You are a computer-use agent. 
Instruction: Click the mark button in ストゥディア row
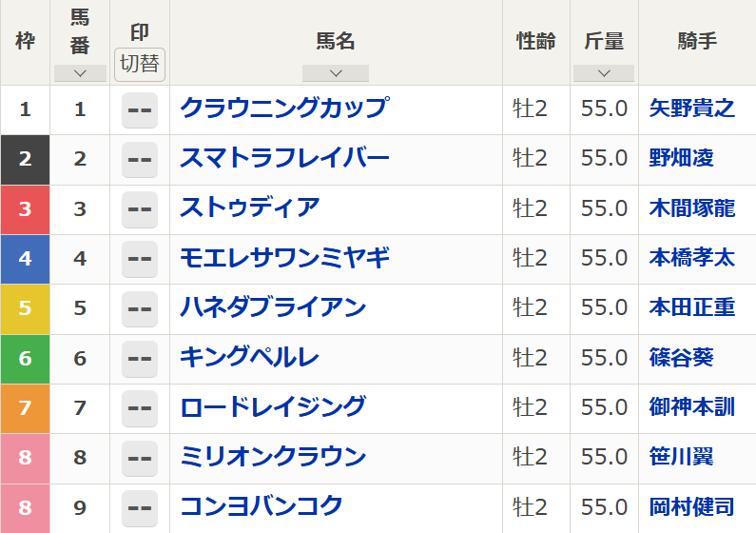(140, 208)
